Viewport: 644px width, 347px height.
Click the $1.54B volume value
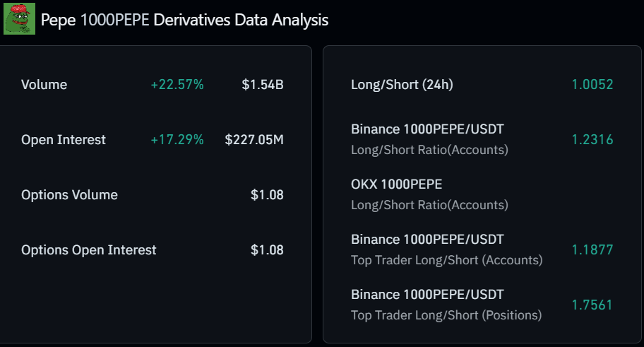point(263,85)
